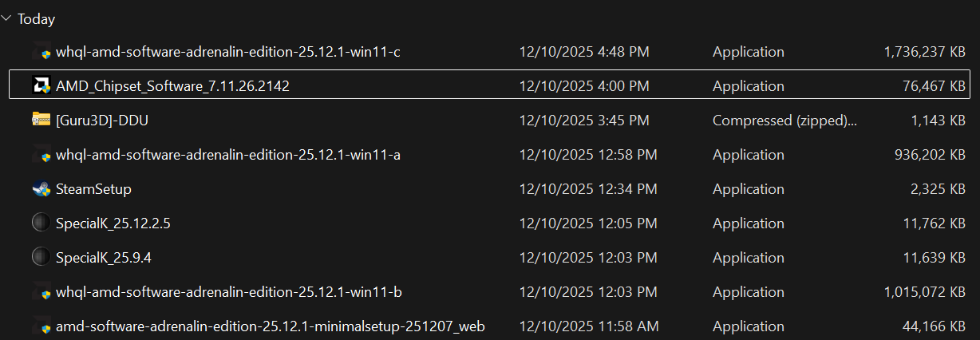The width and height of the screenshot is (980, 340).
Task: Click the SpecialK_25.12.2.5 sphere icon
Action: coord(41,223)
